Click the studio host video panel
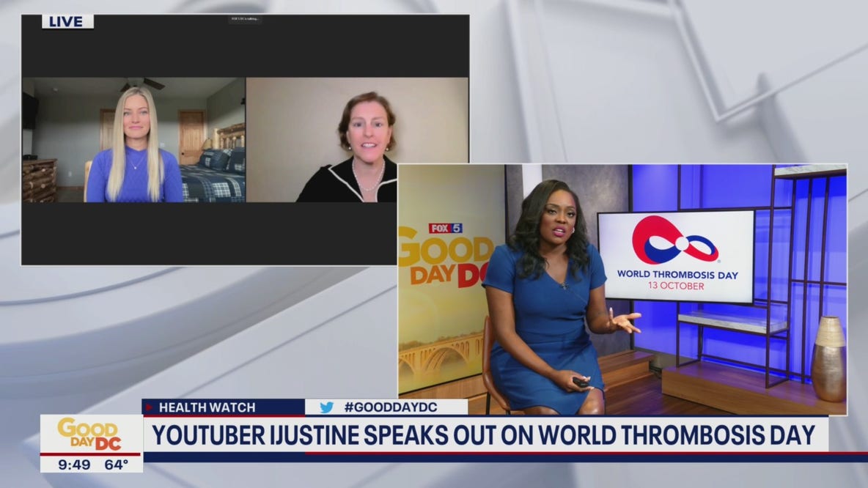The height and width of the screenshot is (488, 868). click(622, 289)
